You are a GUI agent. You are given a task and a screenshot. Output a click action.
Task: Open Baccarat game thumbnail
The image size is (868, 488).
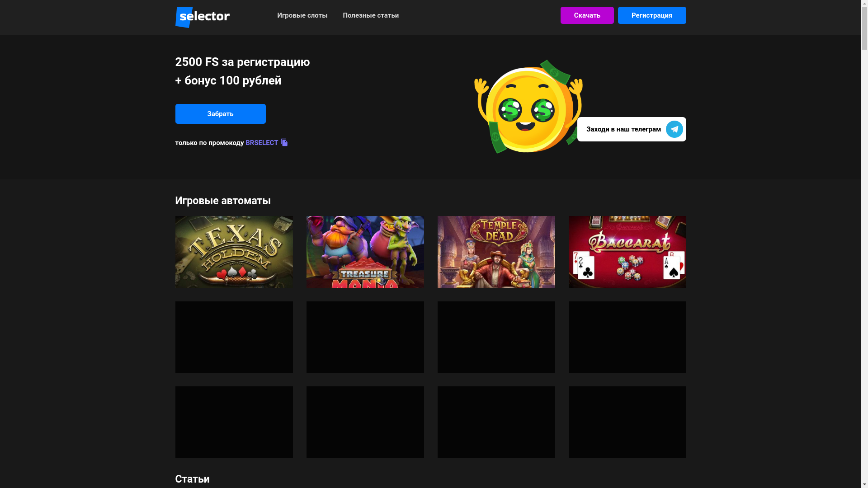coord(627,252)
